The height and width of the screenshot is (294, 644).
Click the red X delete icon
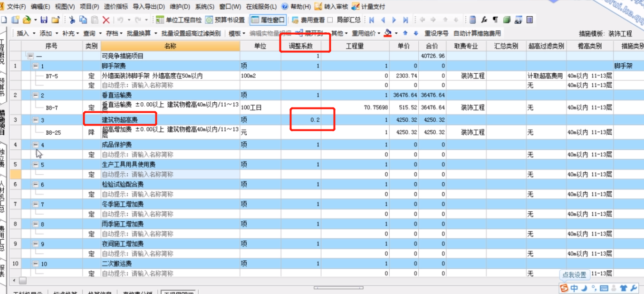(106, 20)
